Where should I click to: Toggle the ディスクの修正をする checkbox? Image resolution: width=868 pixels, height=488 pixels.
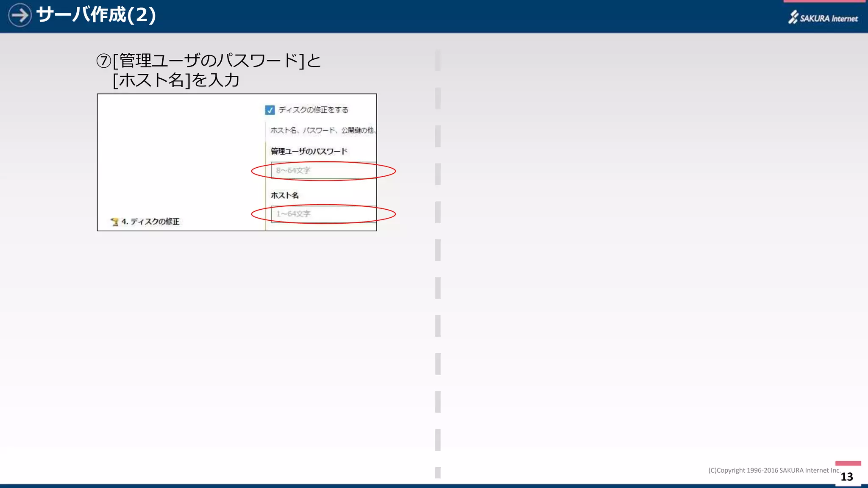270,110
